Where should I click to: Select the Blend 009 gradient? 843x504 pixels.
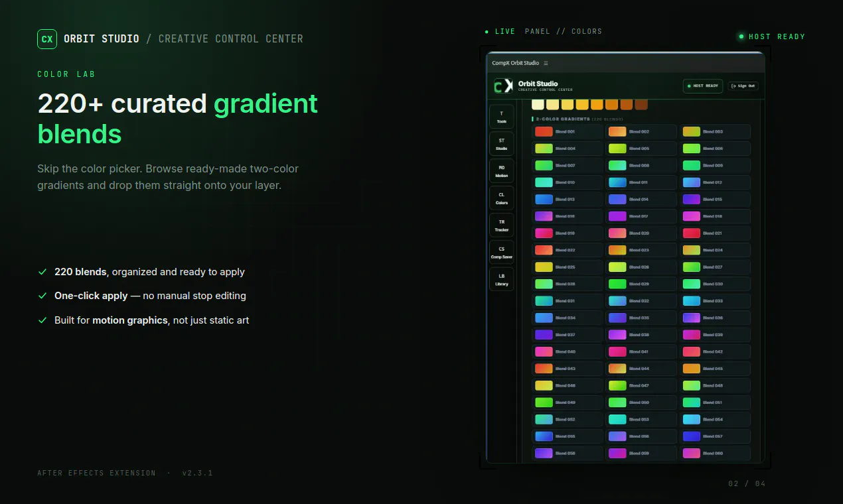715,165
